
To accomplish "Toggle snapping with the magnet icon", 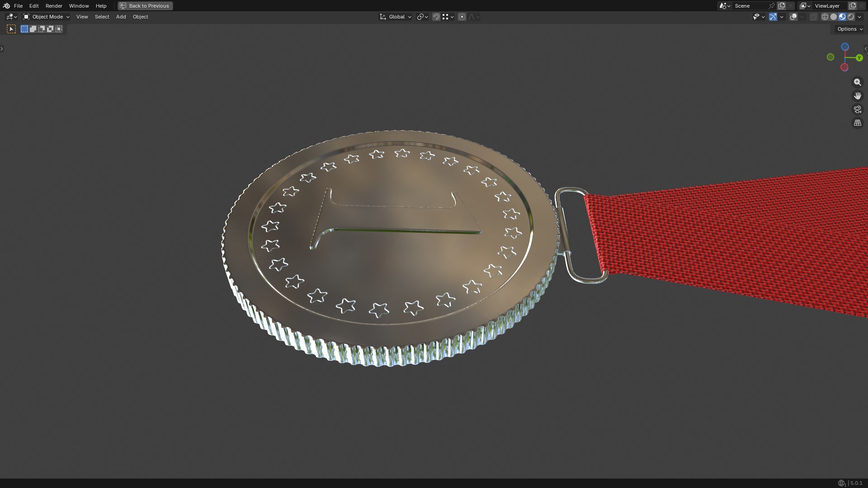I will [x=436, y=17].
